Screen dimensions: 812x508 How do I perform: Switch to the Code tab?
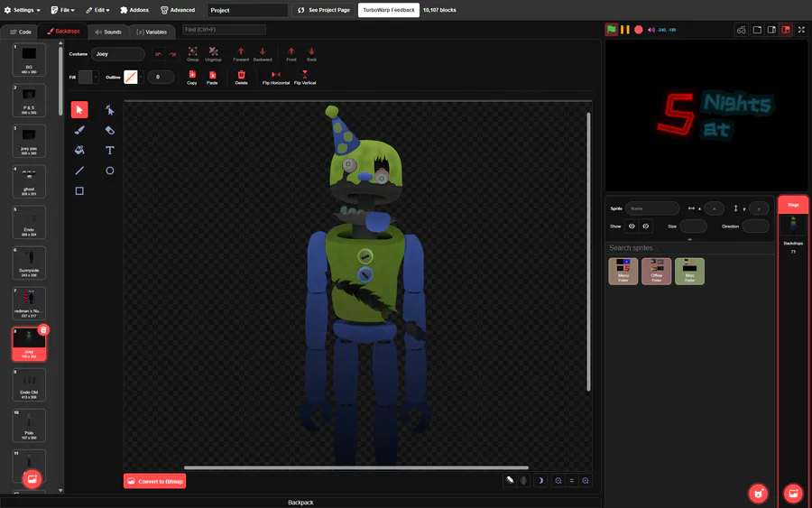pos(21,32)
